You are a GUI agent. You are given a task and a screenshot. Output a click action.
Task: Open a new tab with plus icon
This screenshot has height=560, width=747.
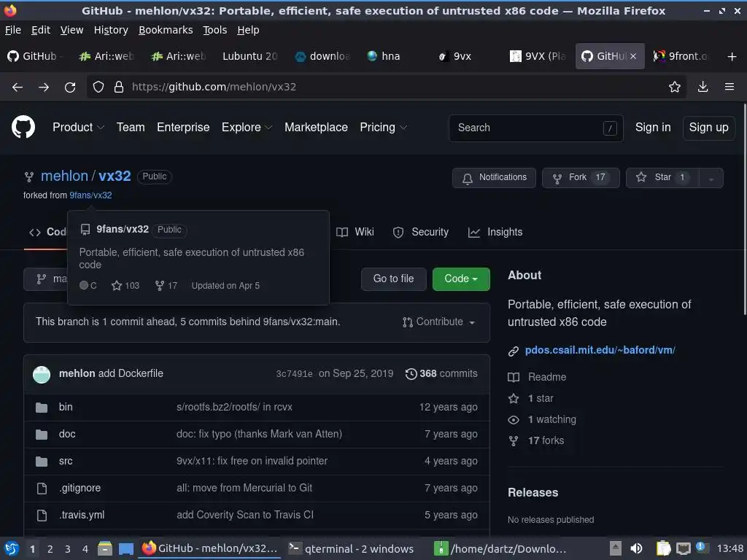coord(732,57)
